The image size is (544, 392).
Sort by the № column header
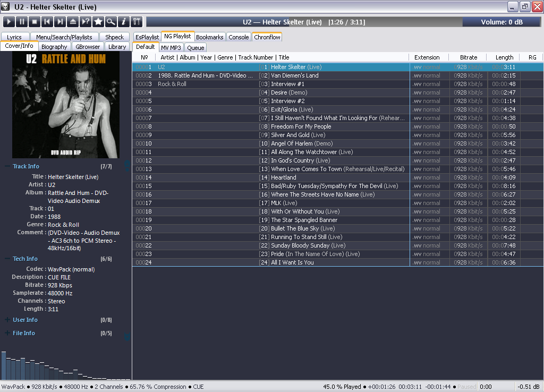(144, 57)
